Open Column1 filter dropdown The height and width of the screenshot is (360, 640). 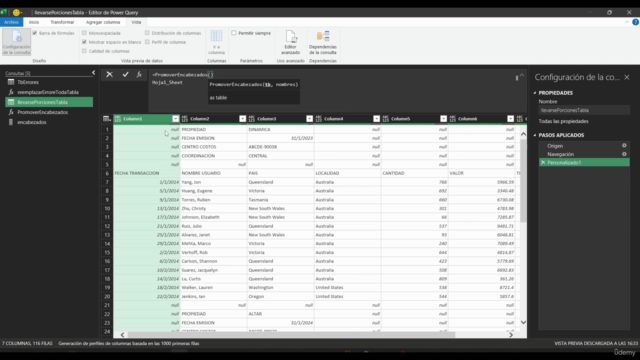[176, 119]
